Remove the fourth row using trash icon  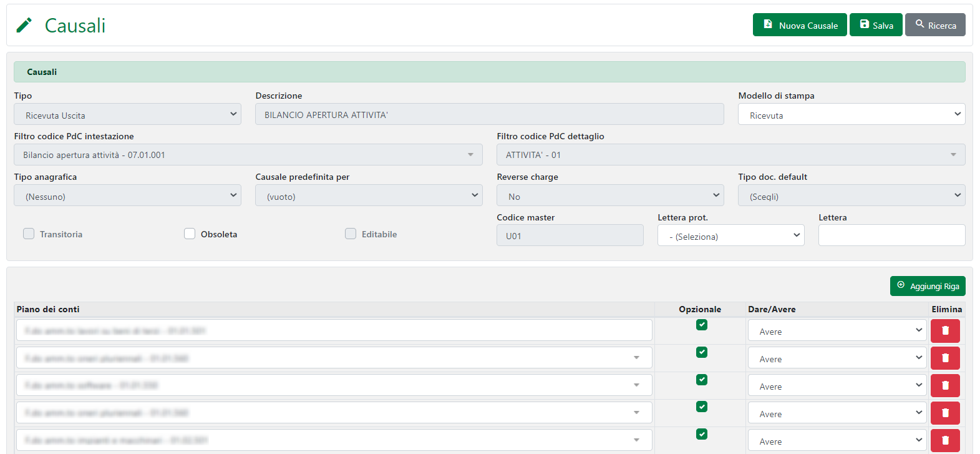pyautogui.click(x=944, y=413)
